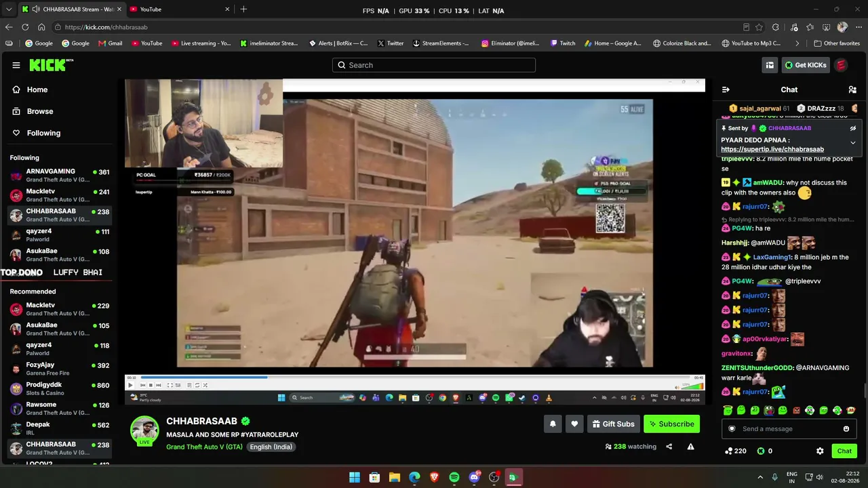The width and height of the screenshot is (868, 488).
Task: Share the CHHABRASAAB stream
Action: pos(669,447)
